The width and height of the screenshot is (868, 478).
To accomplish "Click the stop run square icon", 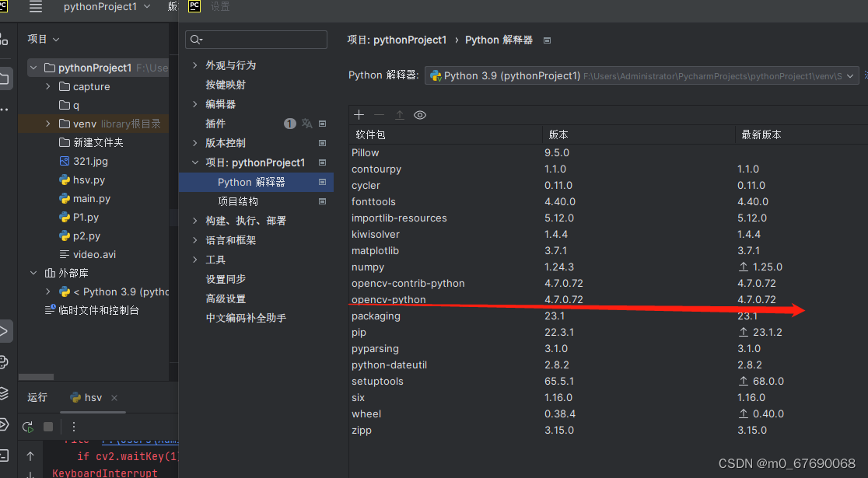I will (x=48, y=427).
